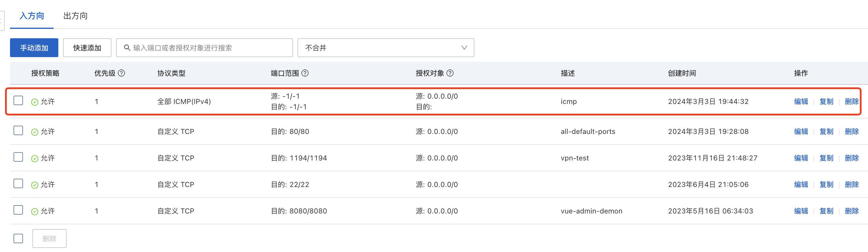Click 编辑 for the 22/22 port rule

pos(801,185)
